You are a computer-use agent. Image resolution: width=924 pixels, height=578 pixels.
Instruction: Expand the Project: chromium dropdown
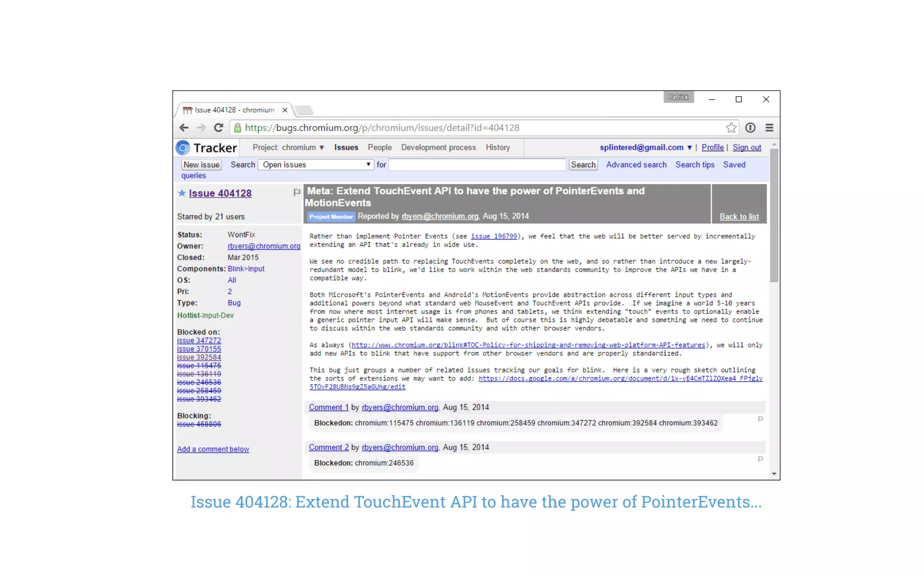pyautogui.click(x=288, y=148)
